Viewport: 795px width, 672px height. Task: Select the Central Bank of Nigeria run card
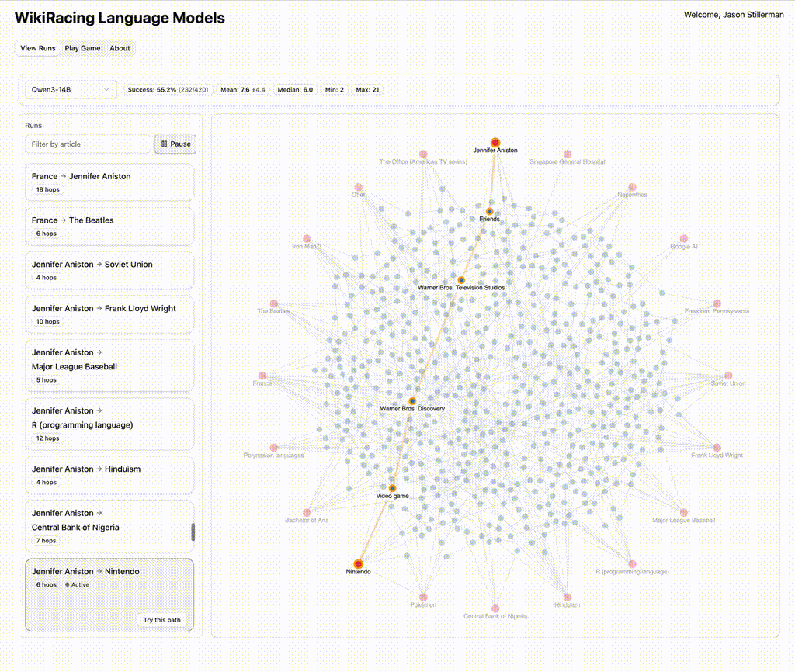pyautogui.click(x=109, y=527)
